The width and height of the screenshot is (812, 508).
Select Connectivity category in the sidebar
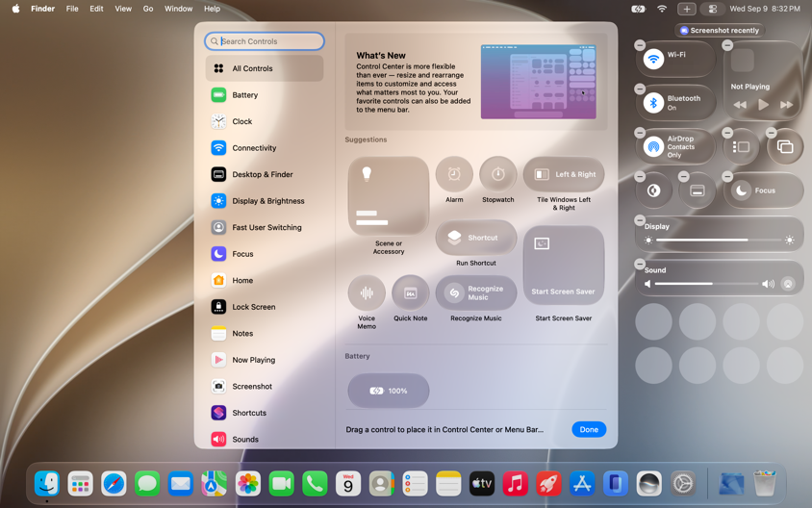265,147
